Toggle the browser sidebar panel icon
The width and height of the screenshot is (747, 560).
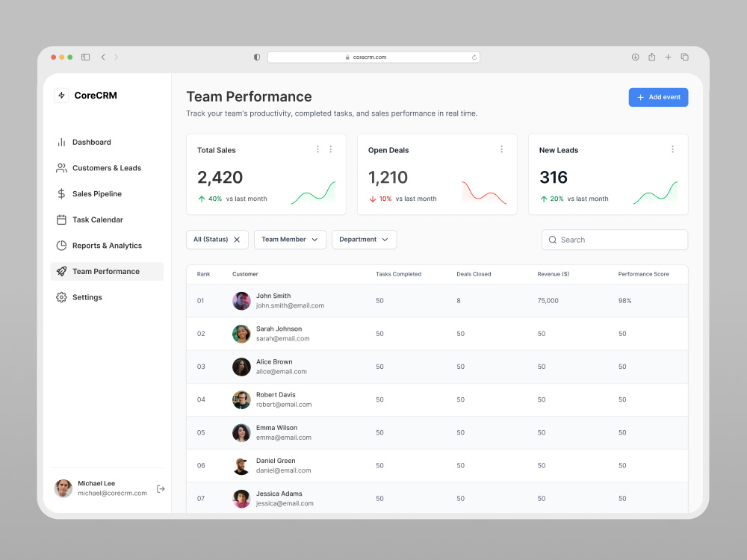[86, 57]
